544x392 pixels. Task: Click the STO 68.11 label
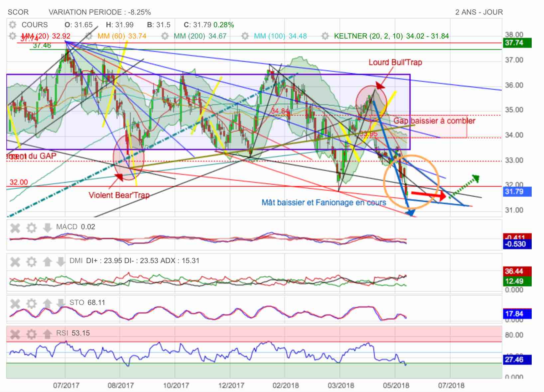[87, 303]
